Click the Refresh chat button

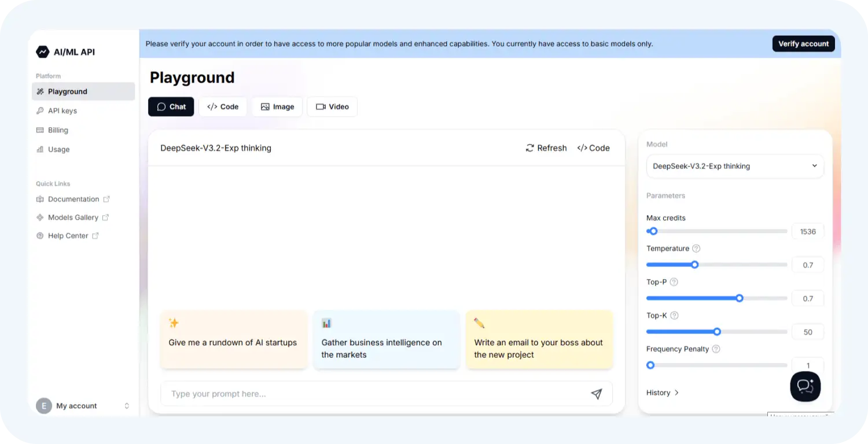(546, 148)
